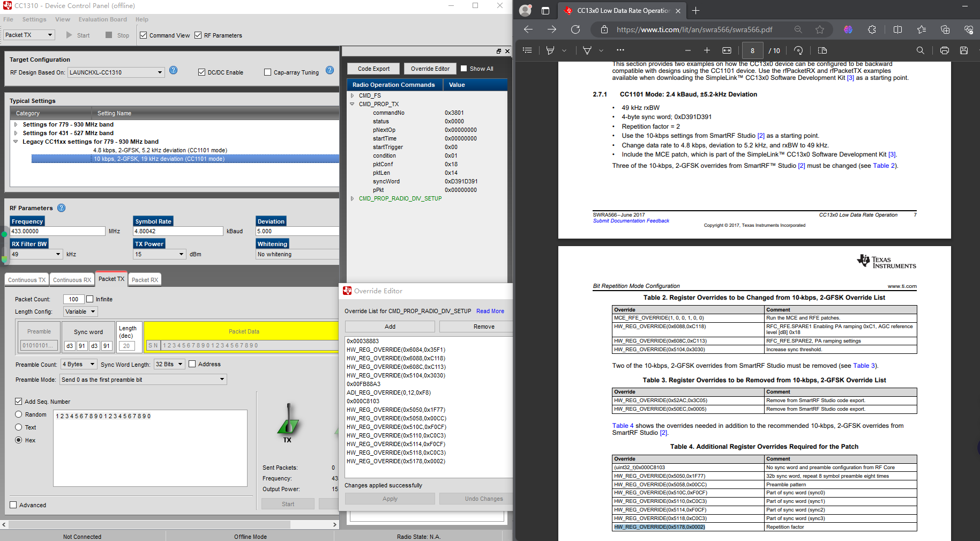Open split screen in browser
Screen dimensions: 980x541
coord(898,29)
